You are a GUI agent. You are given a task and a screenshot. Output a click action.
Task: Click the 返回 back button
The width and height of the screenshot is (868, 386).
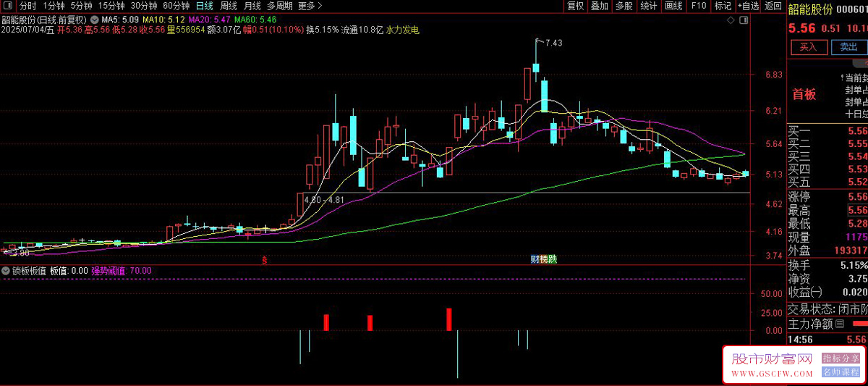click(x=773, y=6)
